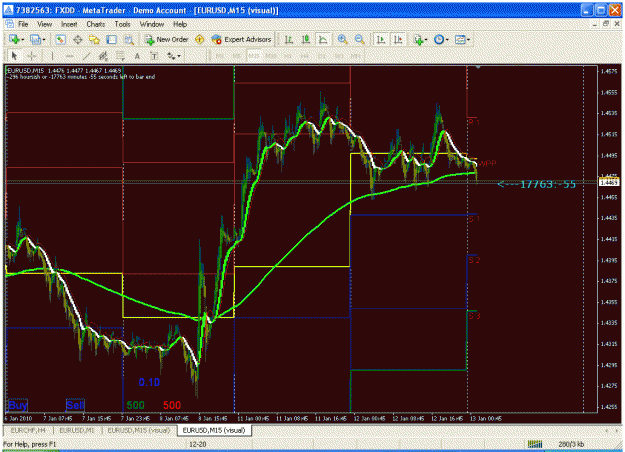Click the MDI child restore button
The image size is (625, 452).
pyautogui.click(x=606, y=24)
